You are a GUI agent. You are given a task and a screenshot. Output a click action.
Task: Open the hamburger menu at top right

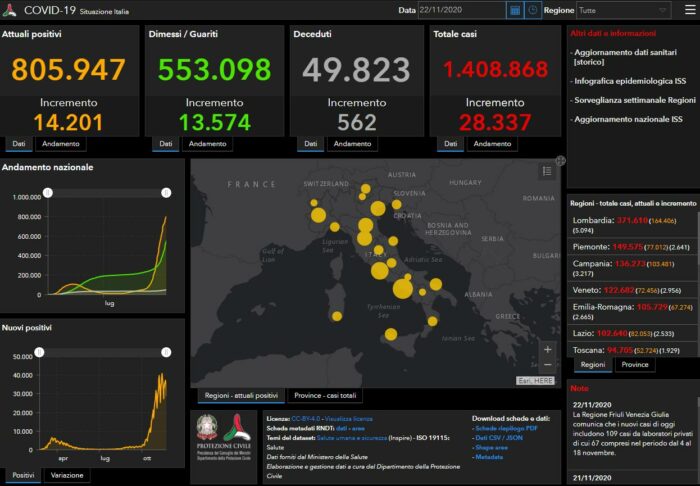coord(688,10)
